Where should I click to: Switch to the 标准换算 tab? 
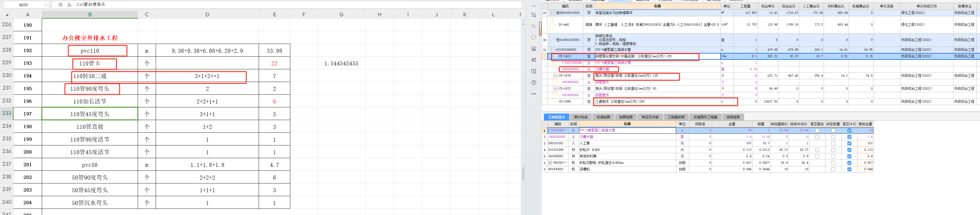coord(603,117)
